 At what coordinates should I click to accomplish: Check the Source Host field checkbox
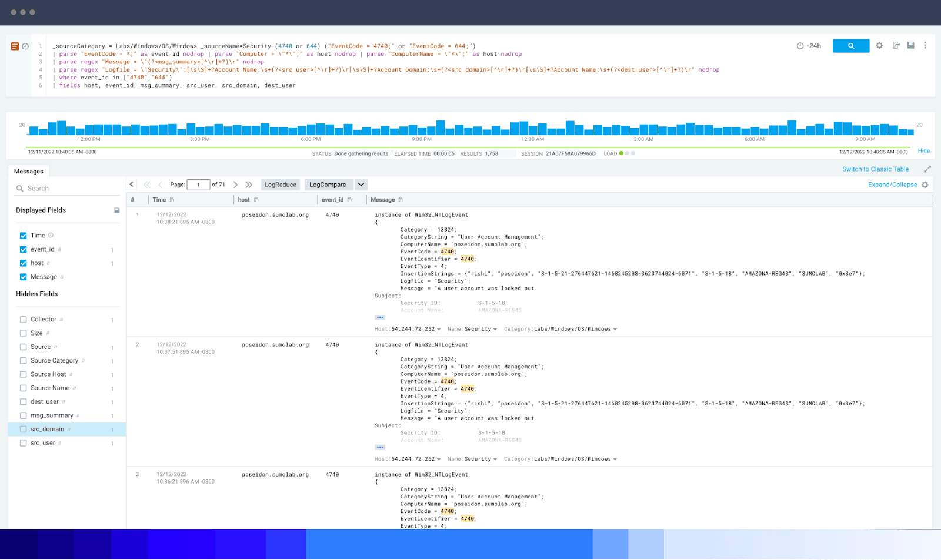pyautogui.click(x=24, y=374)
